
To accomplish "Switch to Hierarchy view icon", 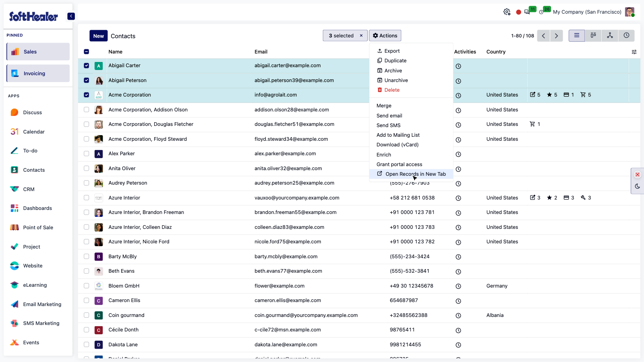I will (x=610, y=36).
